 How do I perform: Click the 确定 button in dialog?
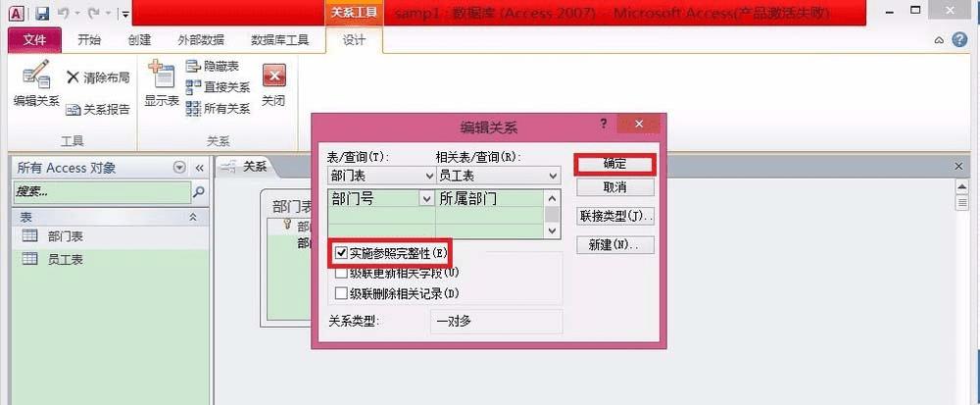click(615, 165)
